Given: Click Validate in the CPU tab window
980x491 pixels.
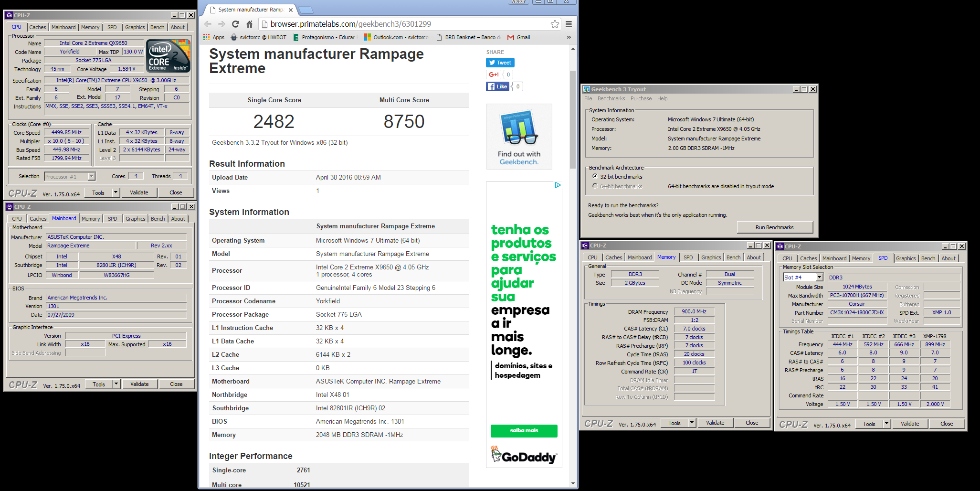Looking at the screenshot, I should 139,192.
